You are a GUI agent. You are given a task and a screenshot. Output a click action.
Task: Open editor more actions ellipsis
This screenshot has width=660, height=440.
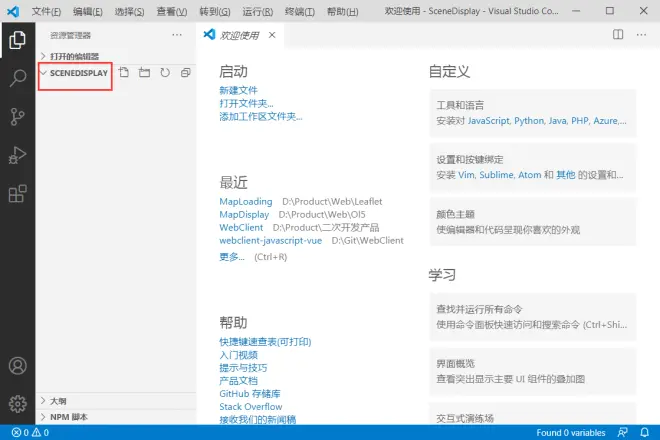641,35
